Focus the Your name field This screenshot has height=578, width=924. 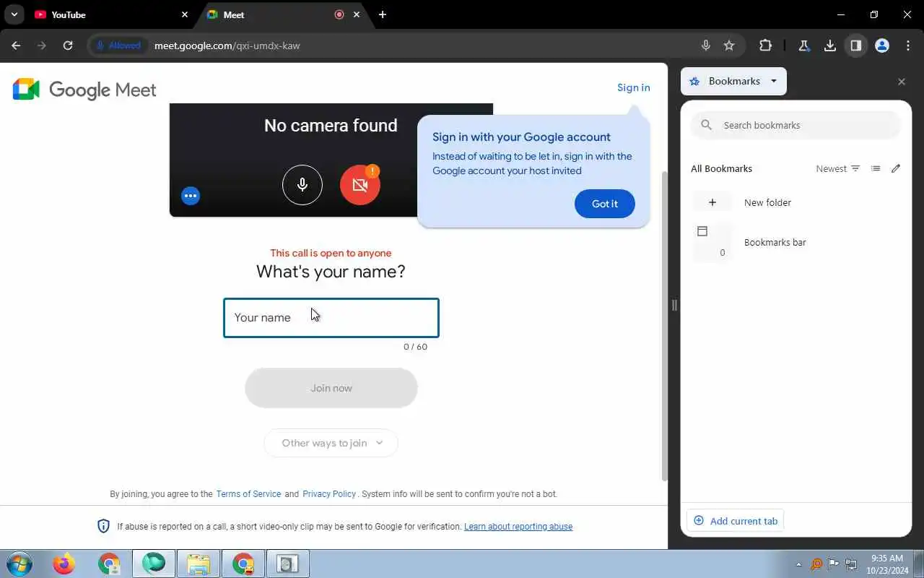[x=331, y=318]
